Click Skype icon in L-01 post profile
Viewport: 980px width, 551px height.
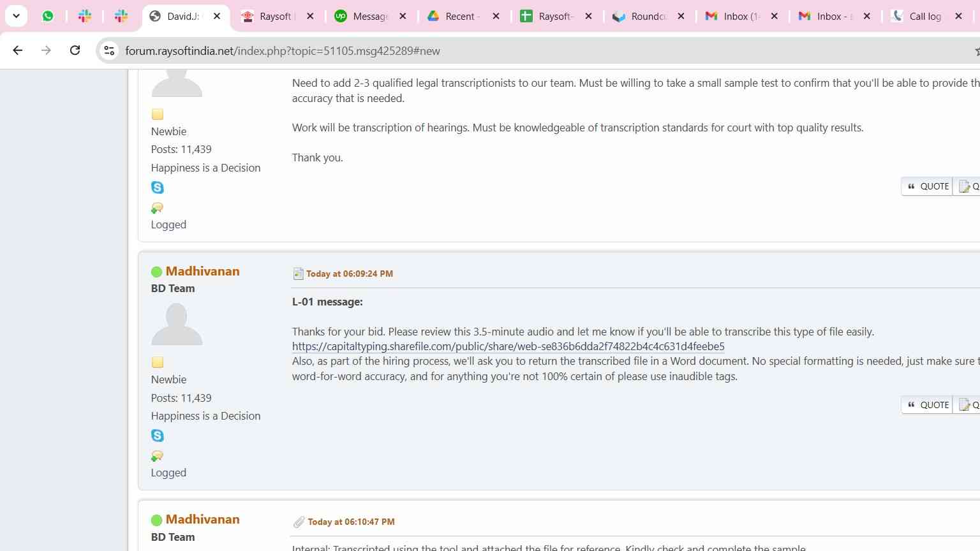click(x=158, y=436)
